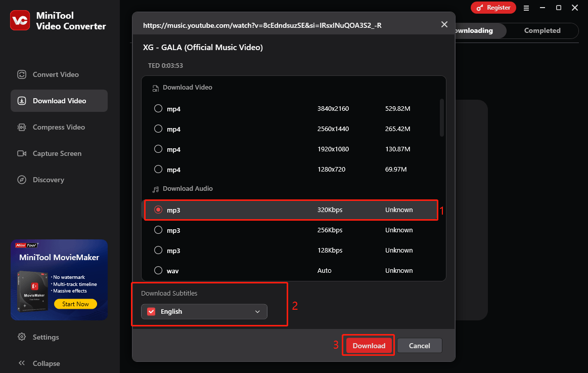Select mp3 128Kbps radio button
The width and height of the screenshot is (588, 373).
point(158,251)
